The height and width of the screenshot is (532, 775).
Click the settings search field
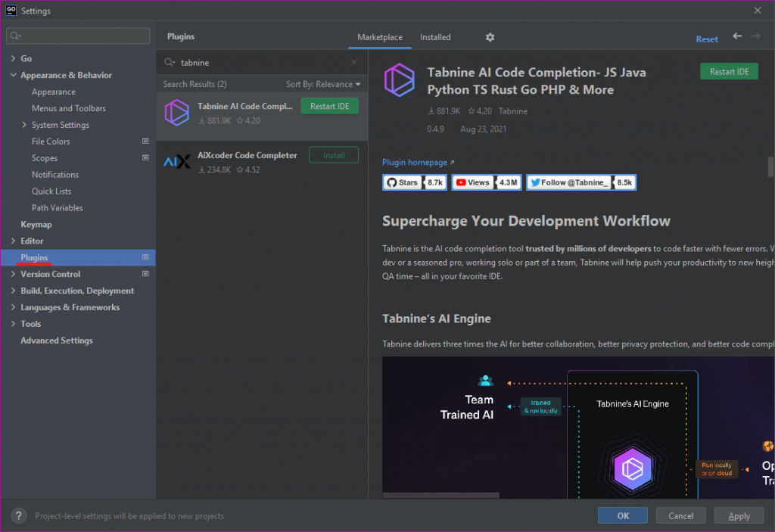(x=78, y=36)
